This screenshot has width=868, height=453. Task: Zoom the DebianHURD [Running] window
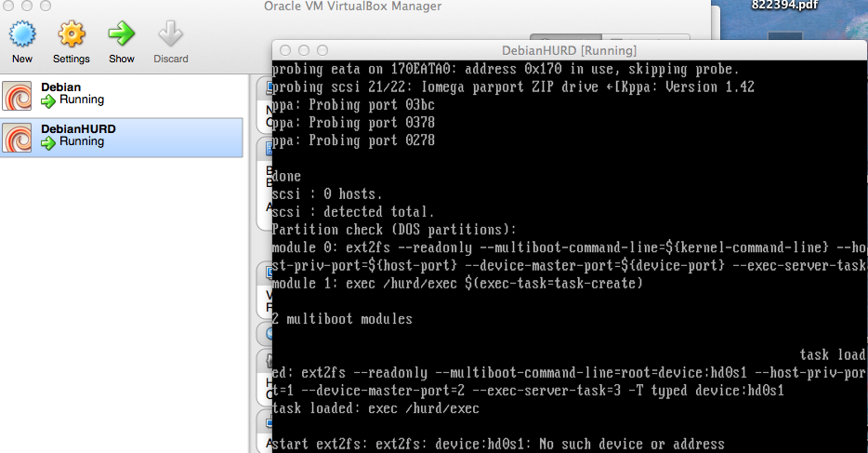322,50
